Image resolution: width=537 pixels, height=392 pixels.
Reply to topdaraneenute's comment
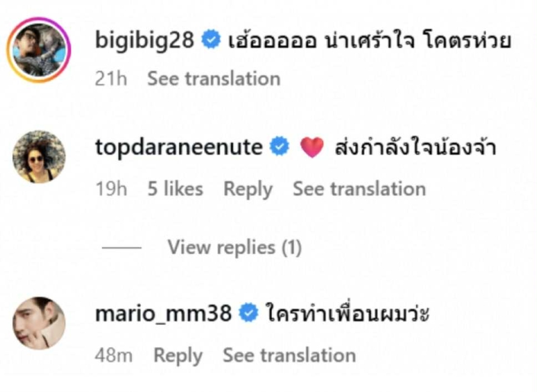[x=248, y=189]
